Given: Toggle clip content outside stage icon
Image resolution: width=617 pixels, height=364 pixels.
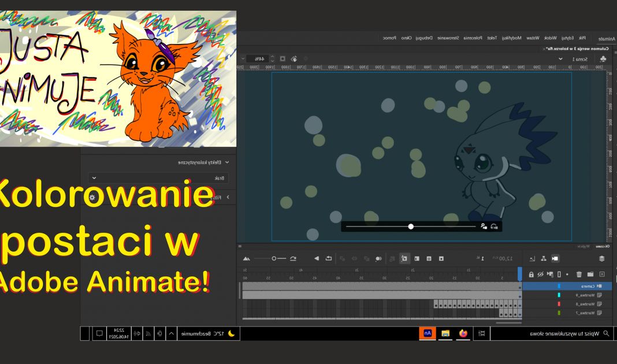Looking at the screenshot, I should click(283, 58).
